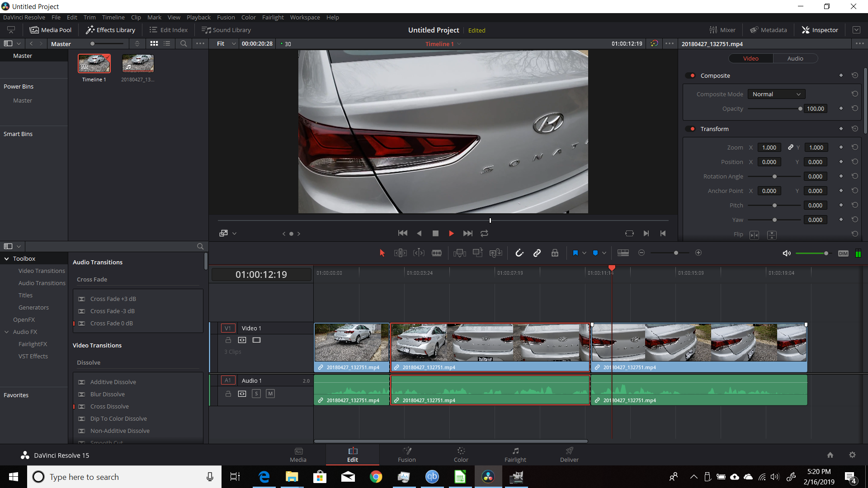Toggle Zoom X/Y link icon
The width and height of the screenshot is (868, 488).
[x=790, y=147]
